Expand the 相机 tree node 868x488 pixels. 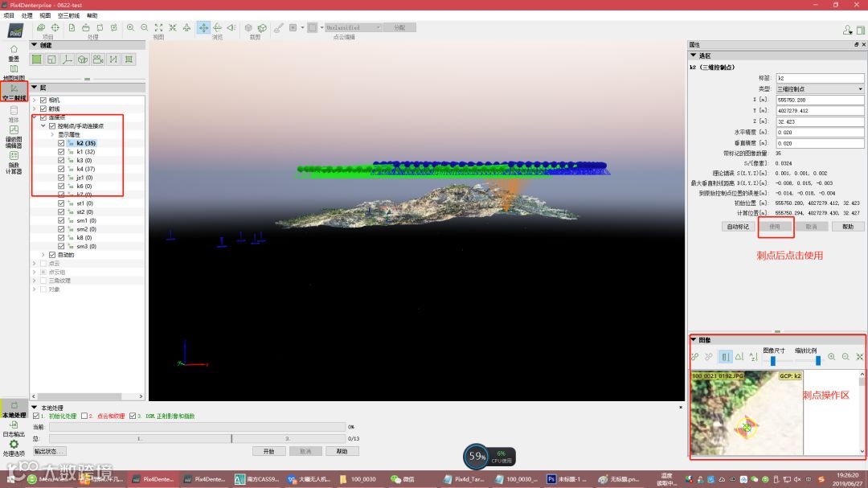(35, 100)
